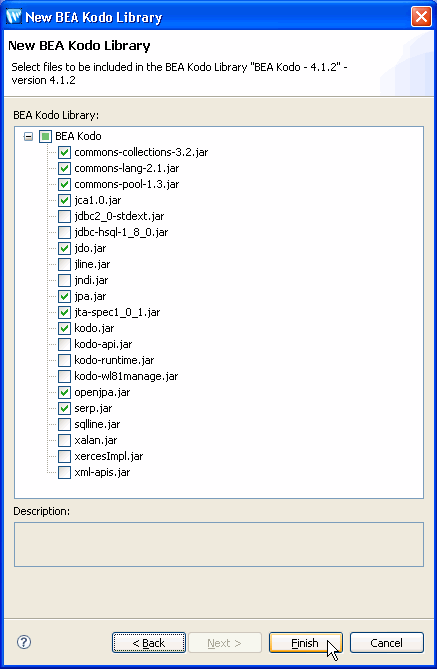Uncheck openjpa.jar checkbox
The image size is (437, 669).
pos(64,393)
